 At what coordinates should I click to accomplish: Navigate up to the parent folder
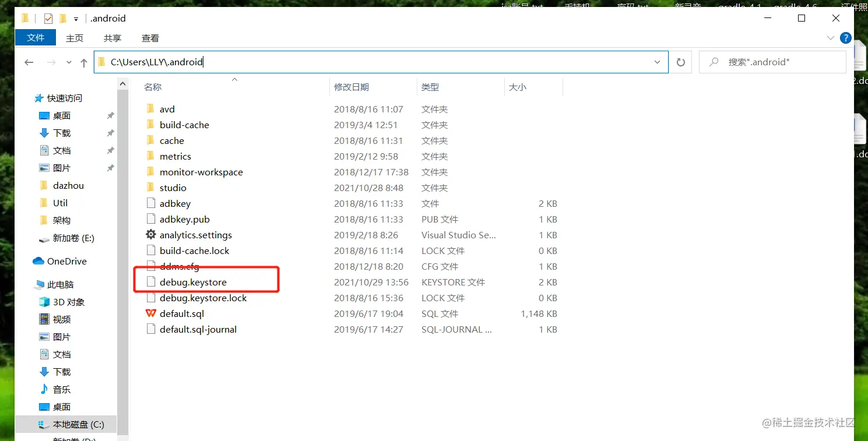pos(83,62)
